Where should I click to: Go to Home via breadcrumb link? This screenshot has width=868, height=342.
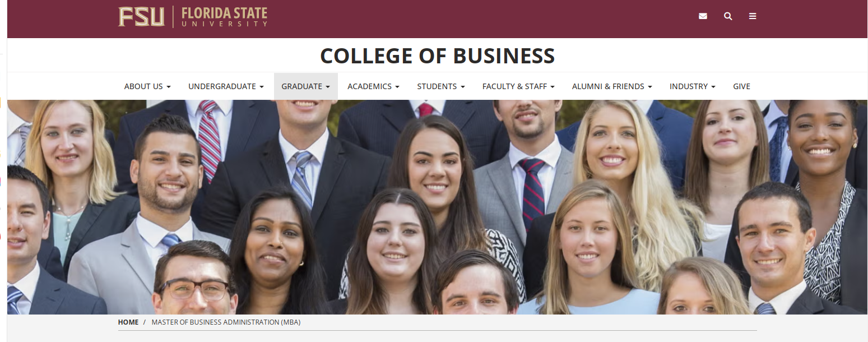click(x=128, y=322)
